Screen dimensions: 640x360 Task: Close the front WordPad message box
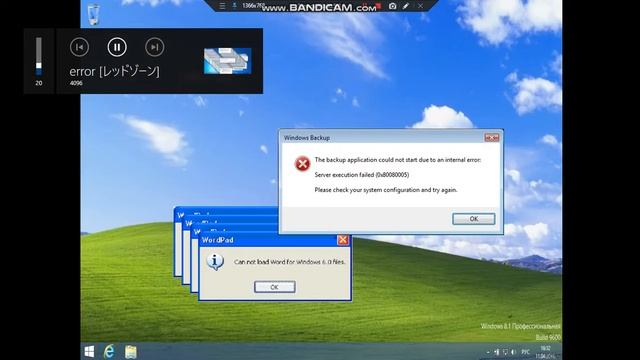(x=343, y=240)
